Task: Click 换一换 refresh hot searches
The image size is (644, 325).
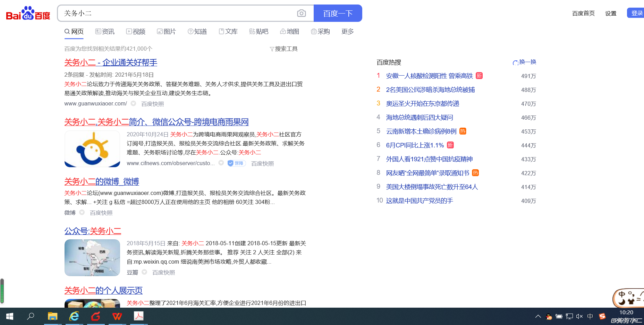Action: [524, 62]
